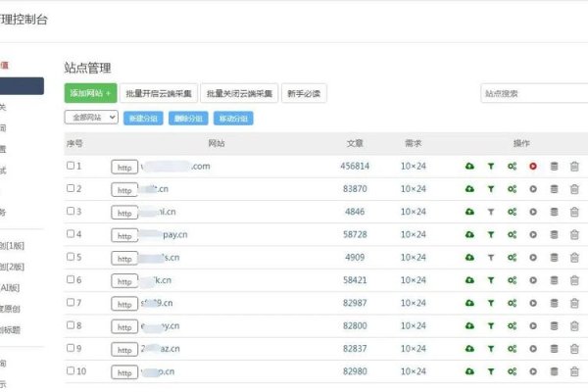Click the 文章 column header
The width and height of the screenshot is (588, 392).
click(x=355, y=143)
